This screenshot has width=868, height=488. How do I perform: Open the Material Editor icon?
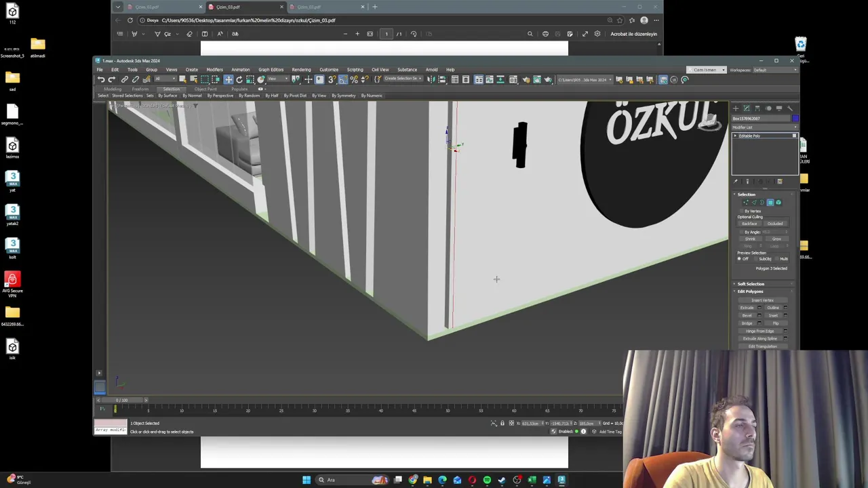[x=513, y=79]
